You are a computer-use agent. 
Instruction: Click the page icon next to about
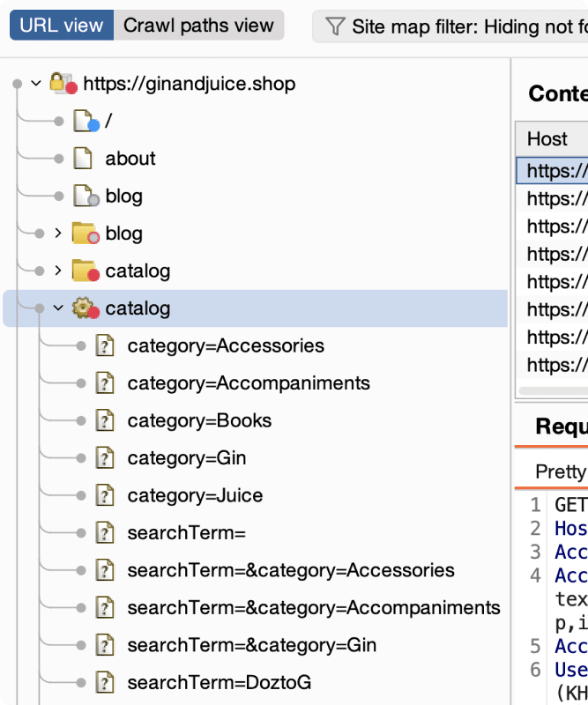click(x=83, y=159)
